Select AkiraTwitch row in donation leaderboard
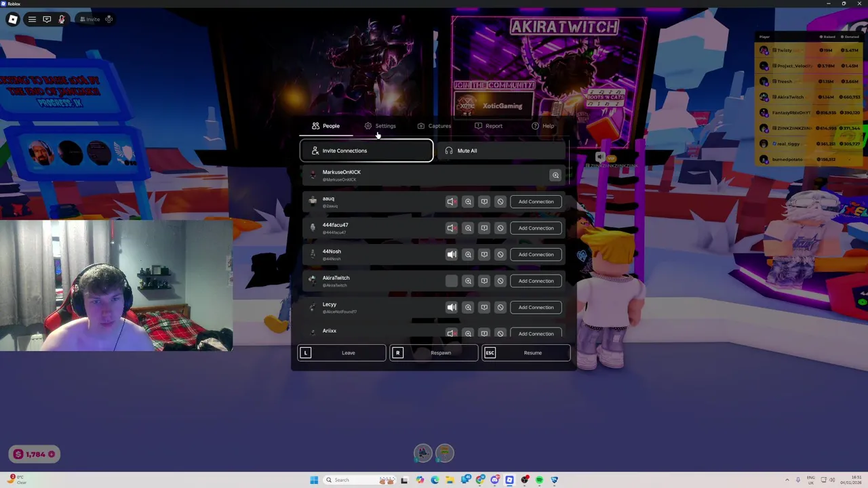Screen dimensions: 868x488 [810, 97]
